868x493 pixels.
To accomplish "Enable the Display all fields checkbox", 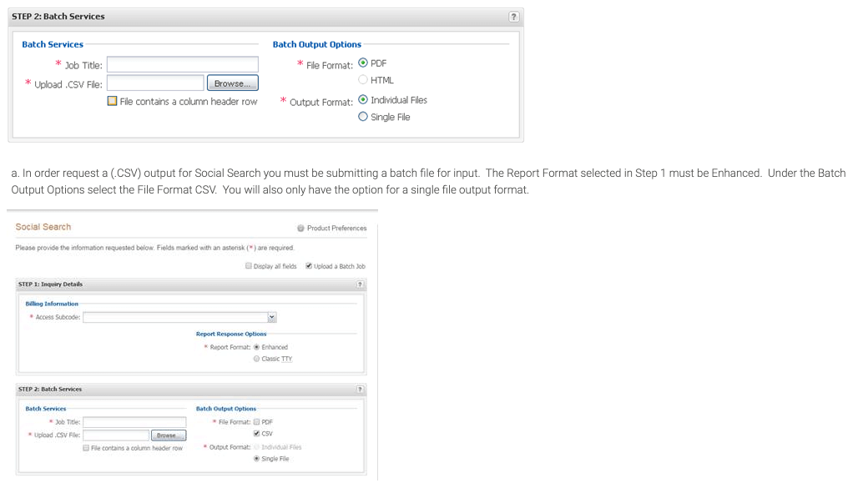I will point(249,267).
